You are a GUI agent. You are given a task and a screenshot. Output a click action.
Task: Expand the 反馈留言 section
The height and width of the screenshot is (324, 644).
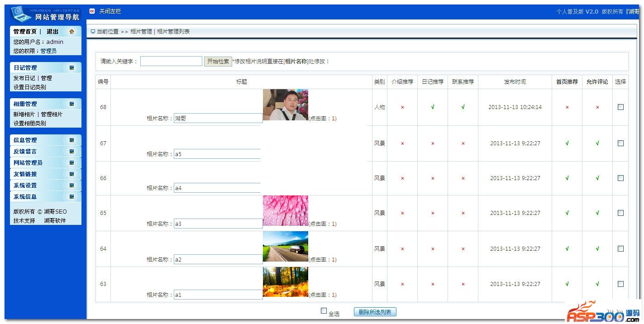pyautogui.click(x=46, y=152)
